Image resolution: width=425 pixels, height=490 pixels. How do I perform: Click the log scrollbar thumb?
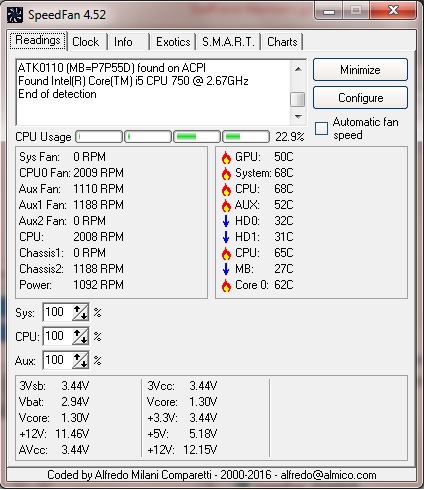click(298, 99)
